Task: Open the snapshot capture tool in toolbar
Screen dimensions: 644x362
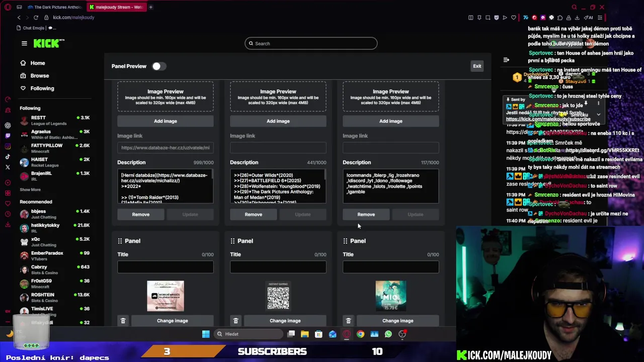Action: (x=488, y=18)
